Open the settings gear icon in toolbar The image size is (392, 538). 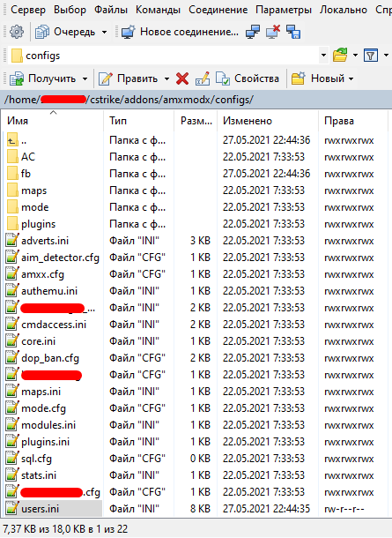17,32
